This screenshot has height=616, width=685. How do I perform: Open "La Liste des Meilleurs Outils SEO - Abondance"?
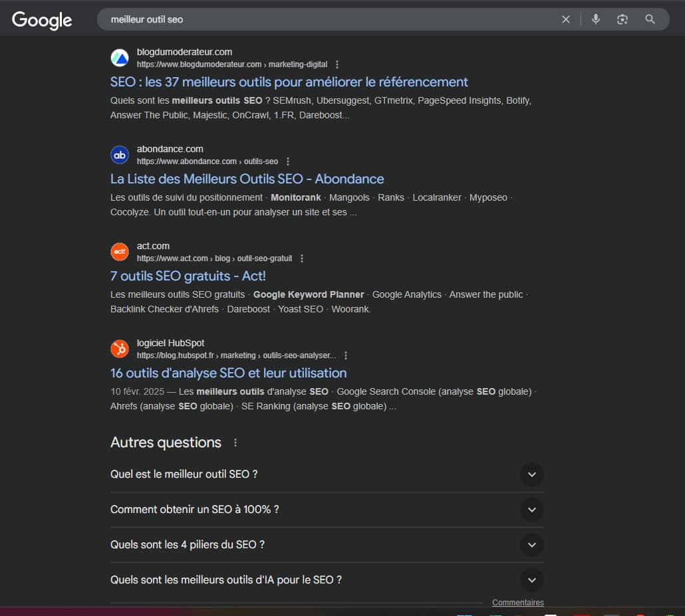point(247,179)
